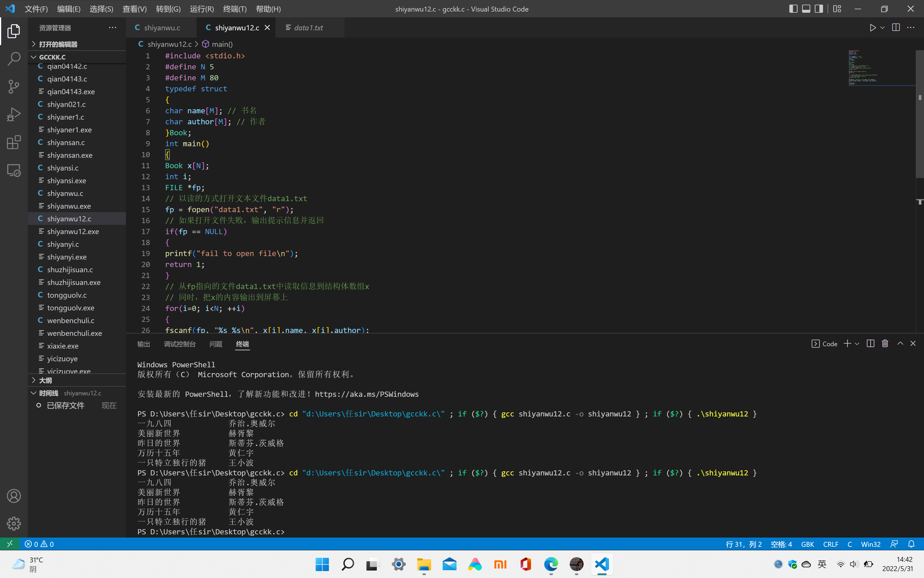Switch to the shiyanwu.c tab
924x578 pixels.
pos(161,27)
